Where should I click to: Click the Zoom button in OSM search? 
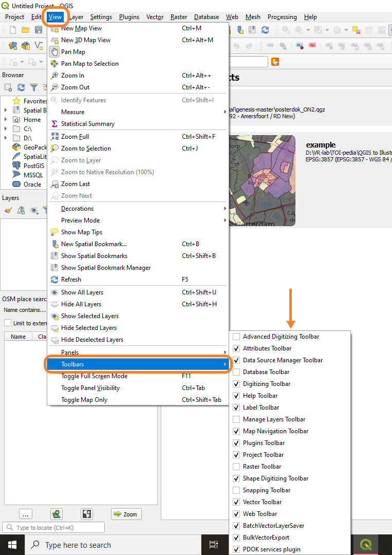pos(126,514)
